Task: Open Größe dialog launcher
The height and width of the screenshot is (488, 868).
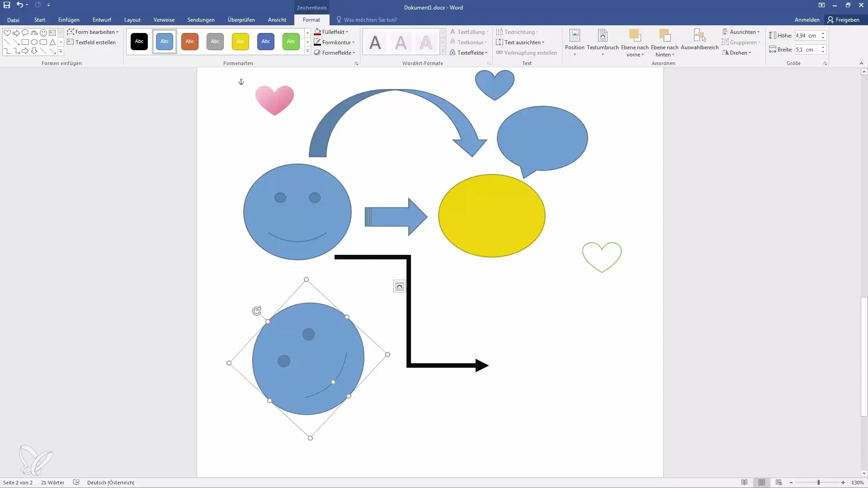Action: [x=825, y=64]
